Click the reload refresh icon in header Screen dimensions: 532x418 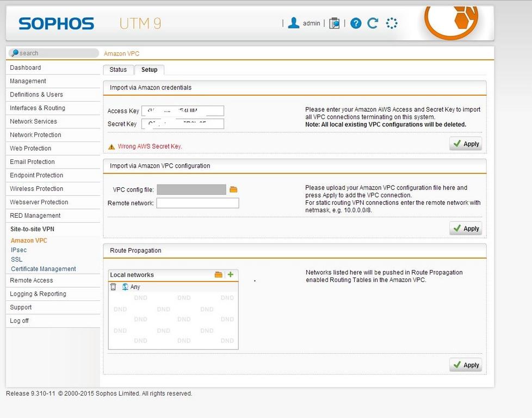click(x=373, y=23)
